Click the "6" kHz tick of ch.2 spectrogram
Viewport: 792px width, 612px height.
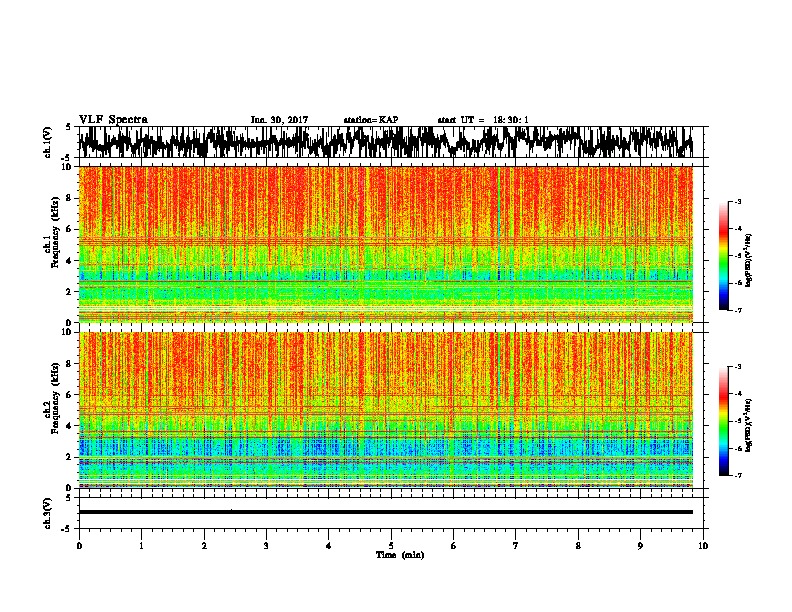(69, 394)
